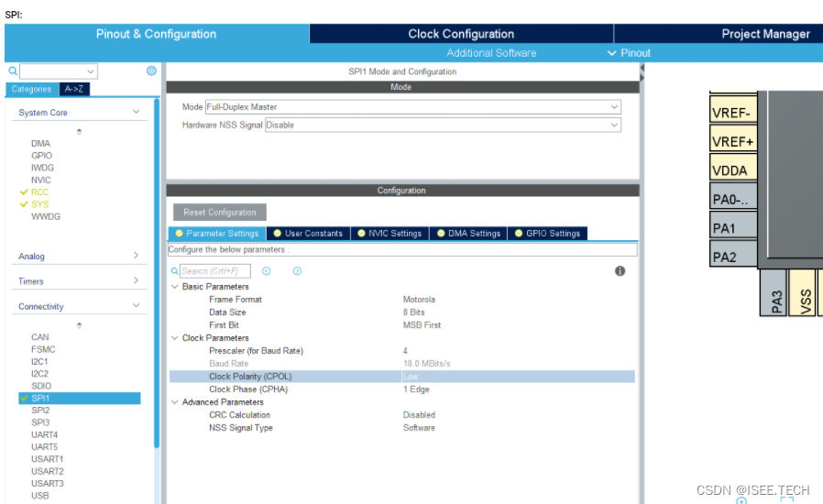Collapse the Connectivity category

click(136, 305)
